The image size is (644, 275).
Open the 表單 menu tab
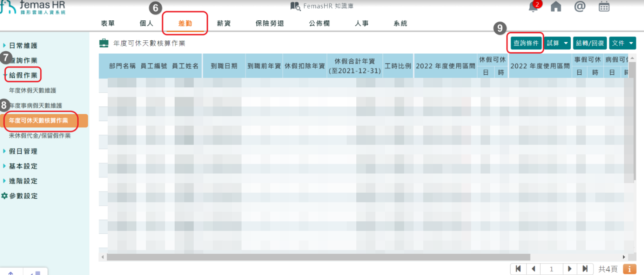pos(108,24)
